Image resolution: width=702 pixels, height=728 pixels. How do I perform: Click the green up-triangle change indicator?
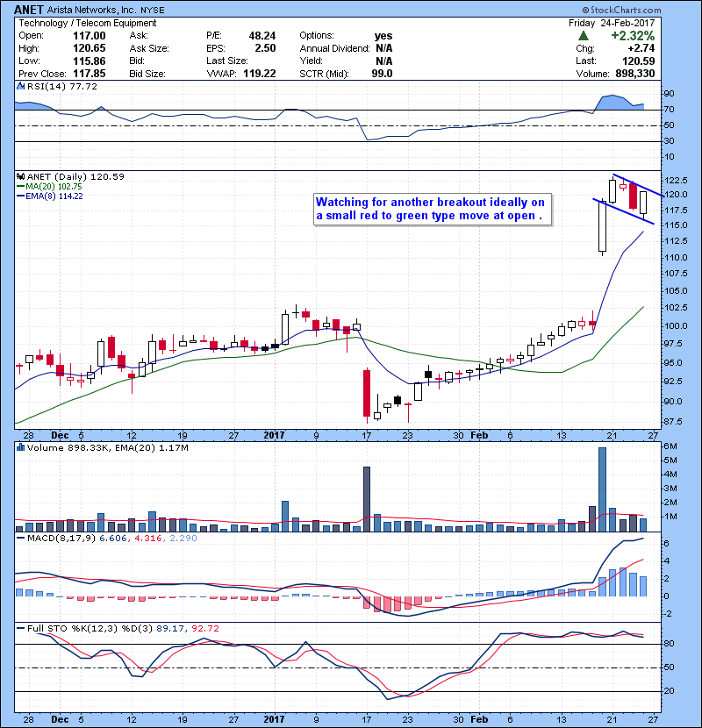pyautogui.click(x=584, y=36)
